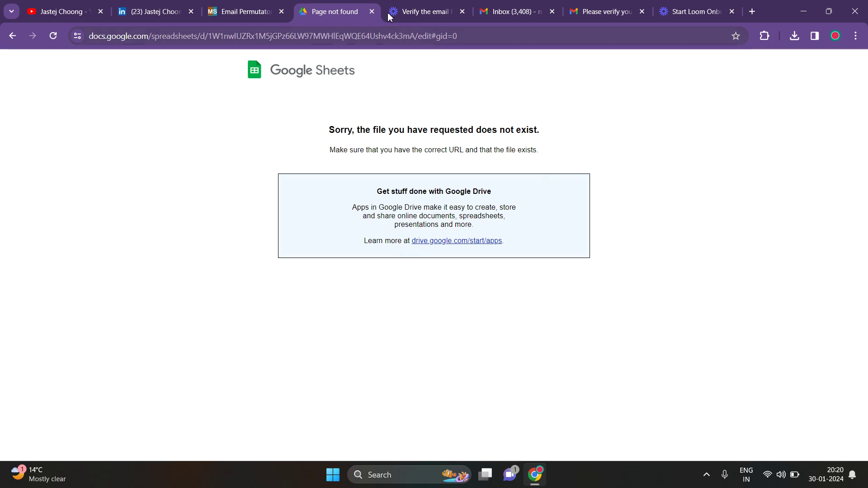868x488 pixels.
Task: Open a new browser tab
Action: pyautogui.click(x=752, y=11)
